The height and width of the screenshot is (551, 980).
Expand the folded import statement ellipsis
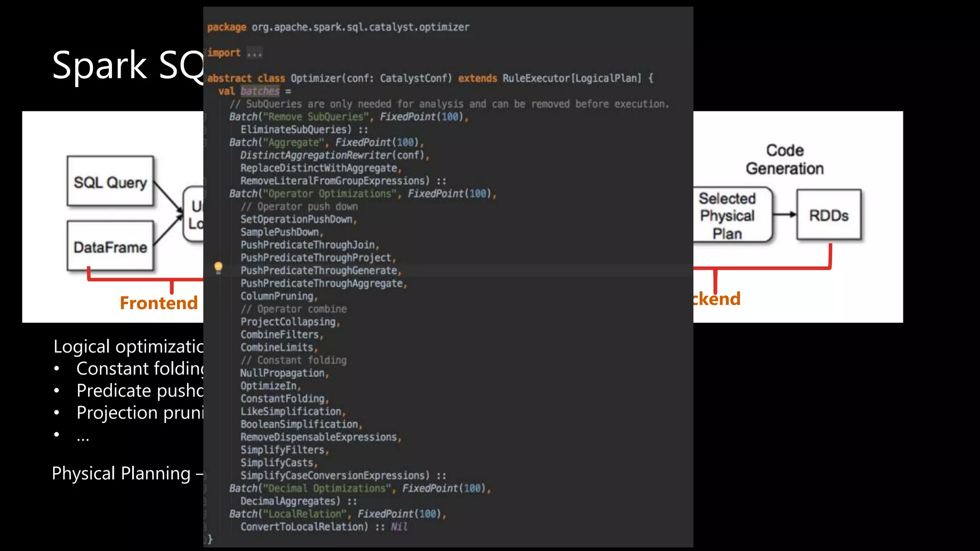pos(254,53)
